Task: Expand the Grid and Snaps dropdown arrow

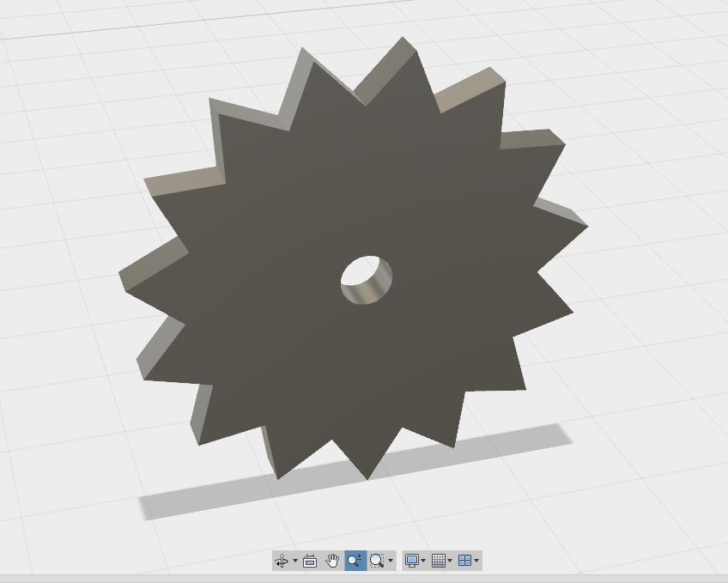Action: tap(450, 561)
